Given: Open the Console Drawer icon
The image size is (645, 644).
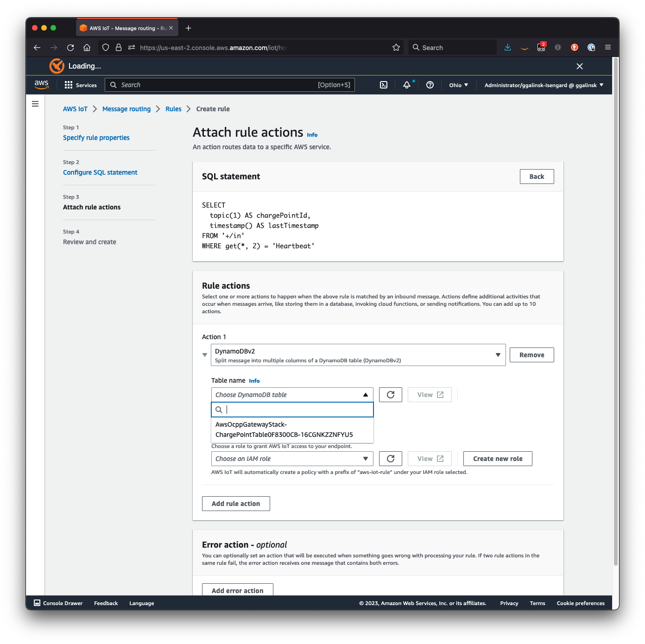Looking at the screenshot, I should click(x=37, y=603).
